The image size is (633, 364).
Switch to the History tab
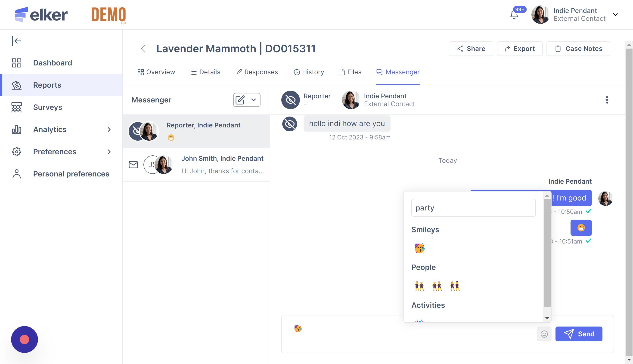pos(309,72)
